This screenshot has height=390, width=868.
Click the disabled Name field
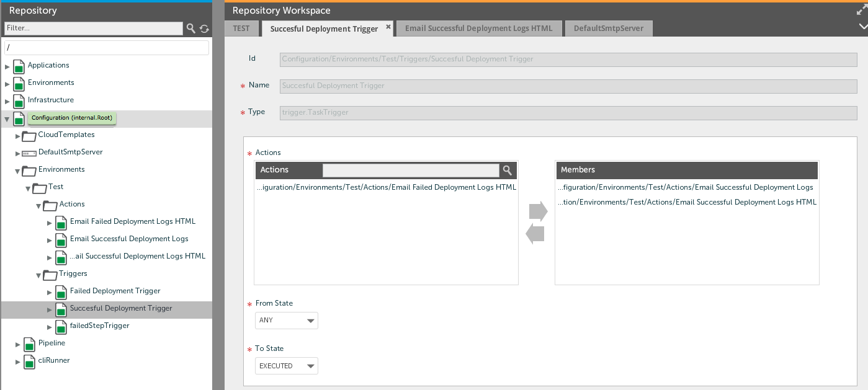[x=568, y=86]
